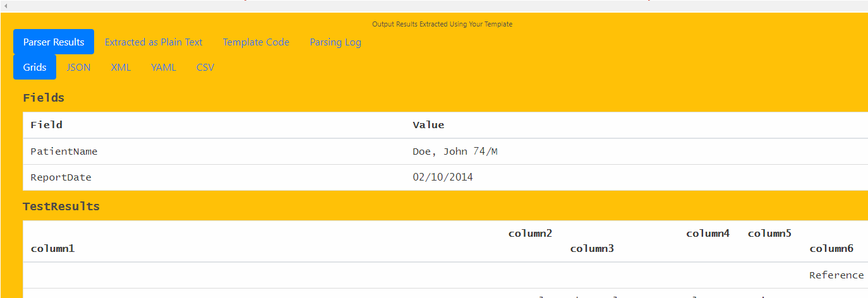The height and width of the screenshot is (298, 868).
Task: Switch to the Parser Results tab
Action: click(54, 42)
